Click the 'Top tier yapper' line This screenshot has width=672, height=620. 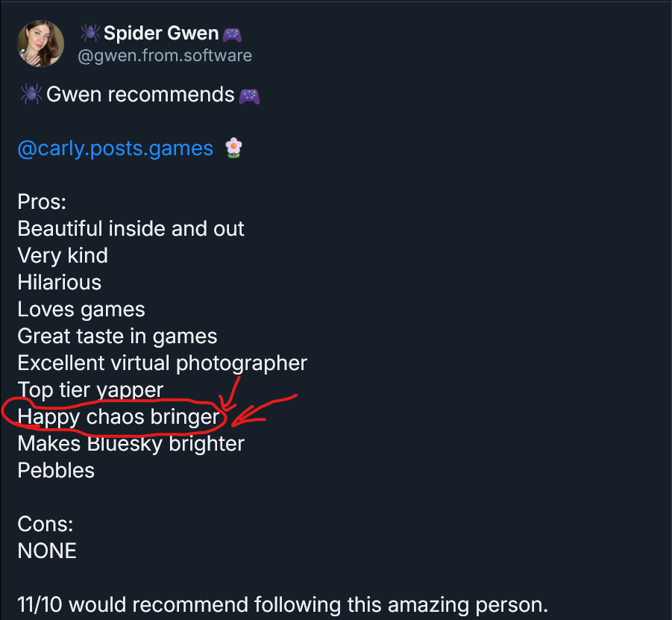(x=90, y=390)
